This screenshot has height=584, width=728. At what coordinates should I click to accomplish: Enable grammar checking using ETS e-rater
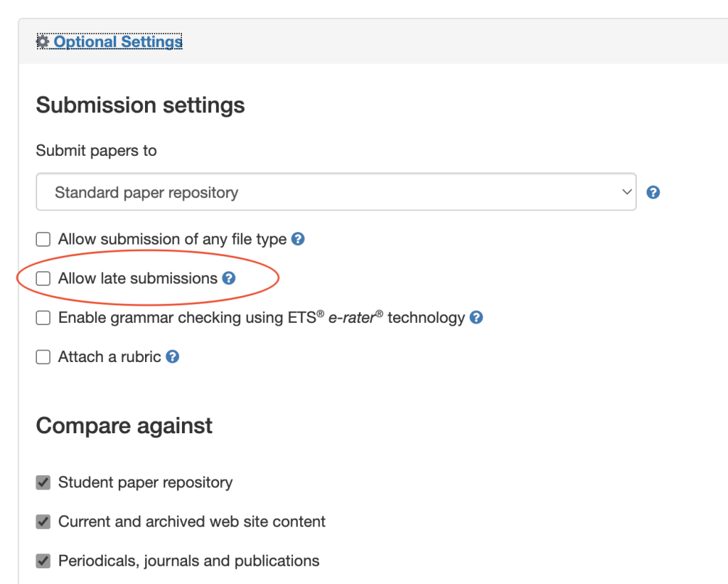click(43, 318)
